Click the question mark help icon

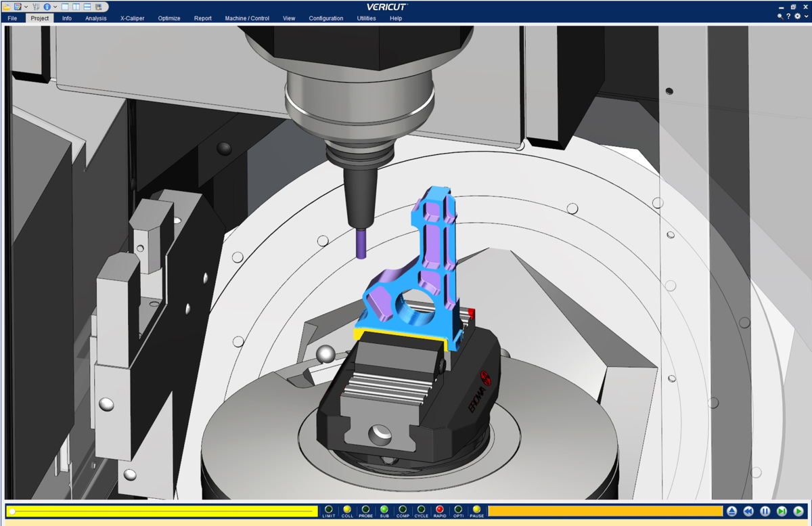coord(788,16)
